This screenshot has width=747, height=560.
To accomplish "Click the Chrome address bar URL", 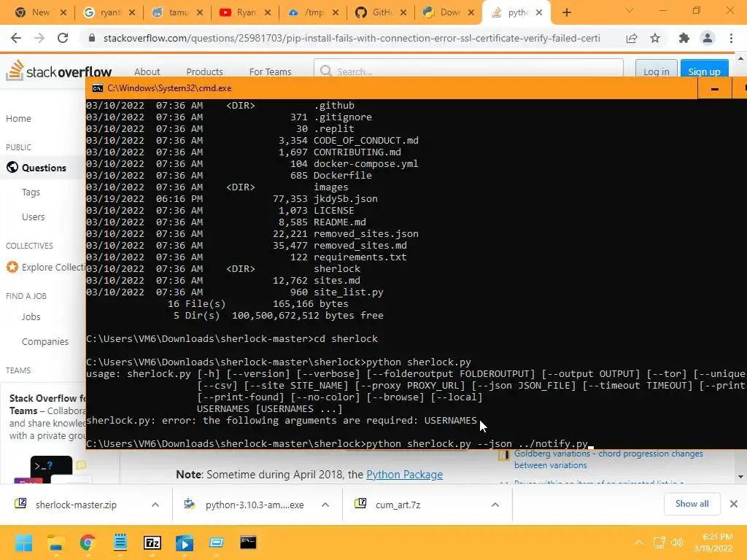I will click(352, 38).
